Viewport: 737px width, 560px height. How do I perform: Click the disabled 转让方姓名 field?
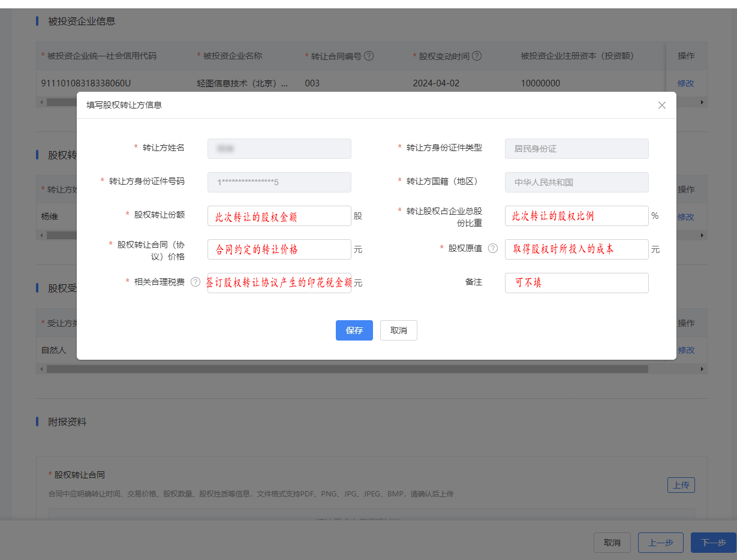point(279,149)
